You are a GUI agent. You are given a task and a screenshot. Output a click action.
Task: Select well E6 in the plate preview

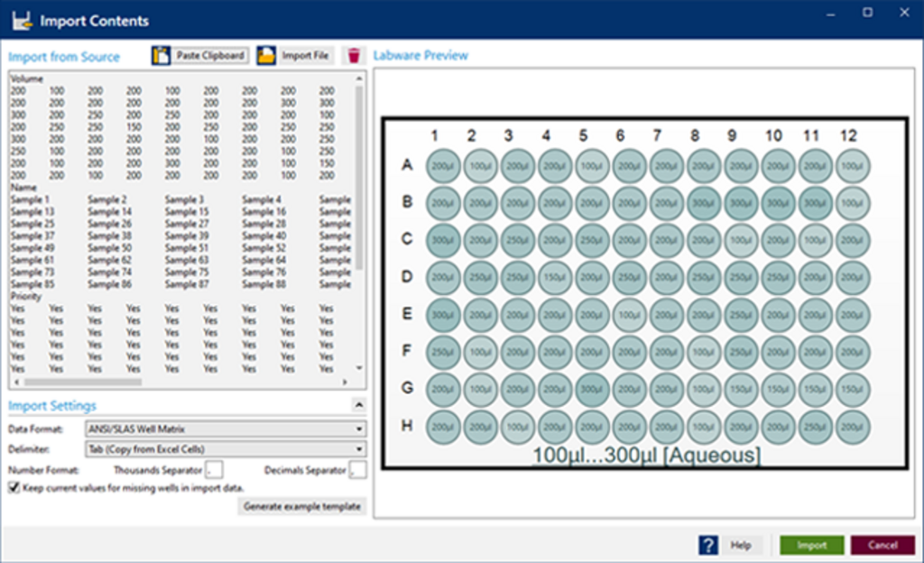[x=629, y=315]
